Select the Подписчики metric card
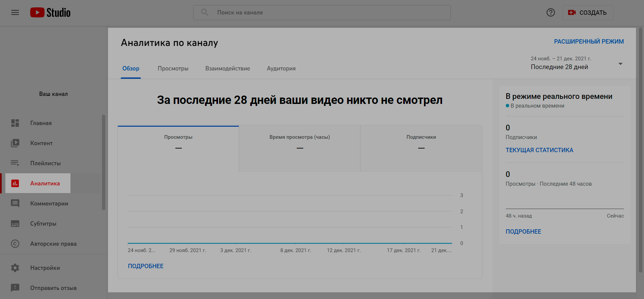The width and height of the screenshot is (644, 299). pyautogui.click(x=421, y=149)
